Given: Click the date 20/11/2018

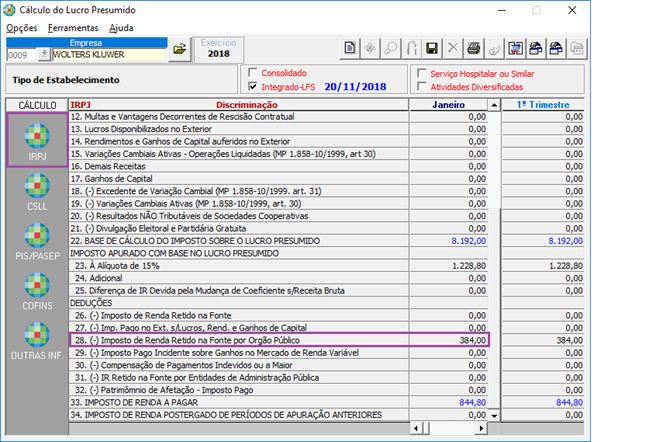Looking at the screenshot, I should pos(355,87).
